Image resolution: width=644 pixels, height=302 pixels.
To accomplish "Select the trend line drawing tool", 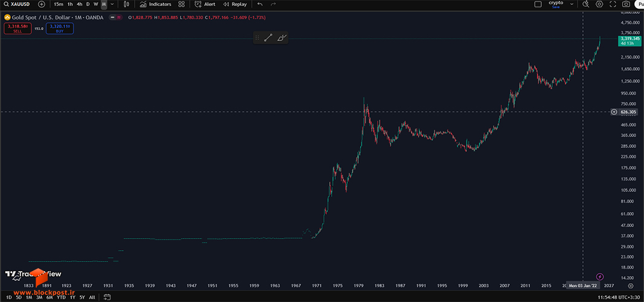I will [x=268, y=38].
